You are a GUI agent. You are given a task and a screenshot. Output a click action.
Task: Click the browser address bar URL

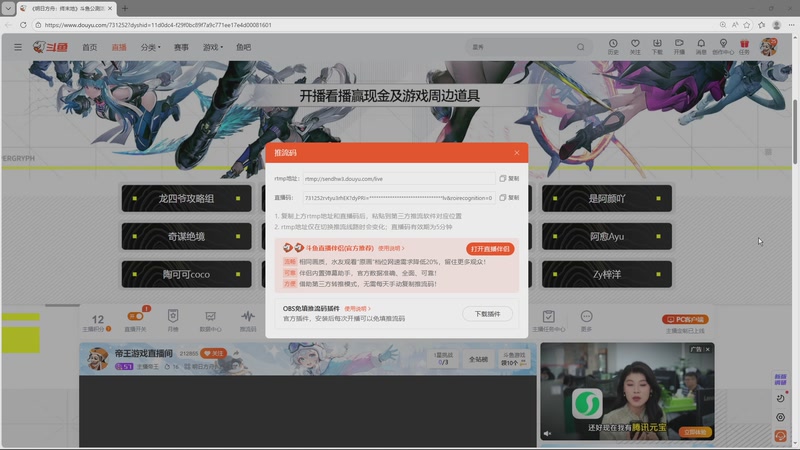point(158,24)
